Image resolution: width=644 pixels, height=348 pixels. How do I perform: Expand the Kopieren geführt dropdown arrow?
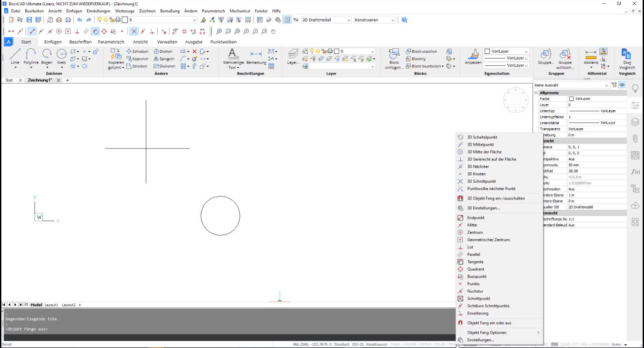point(123,68)
